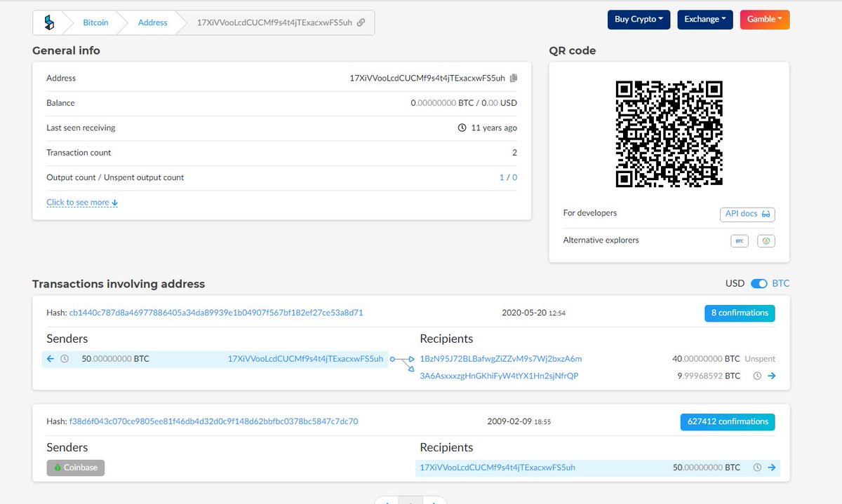Click the clock icon in the 50 BTC sender row
Screen dimensions: 842x504
[x=65, y=359]
